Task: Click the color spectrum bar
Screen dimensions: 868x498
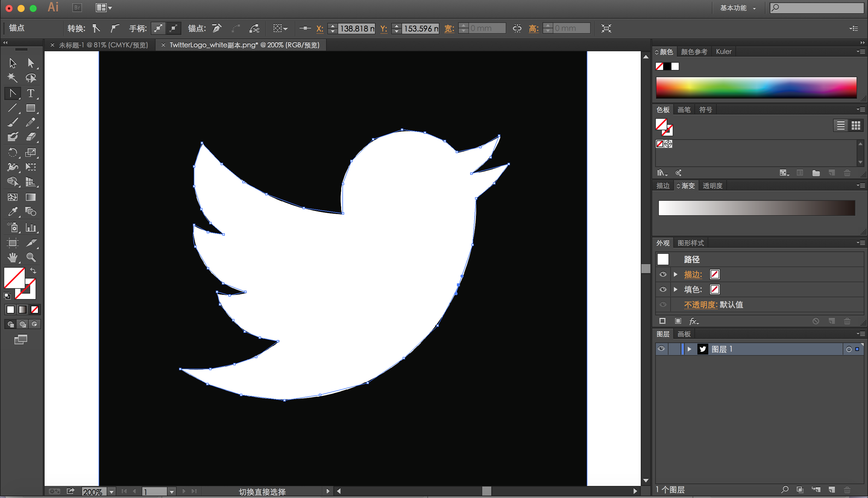Action: [756, 87]
